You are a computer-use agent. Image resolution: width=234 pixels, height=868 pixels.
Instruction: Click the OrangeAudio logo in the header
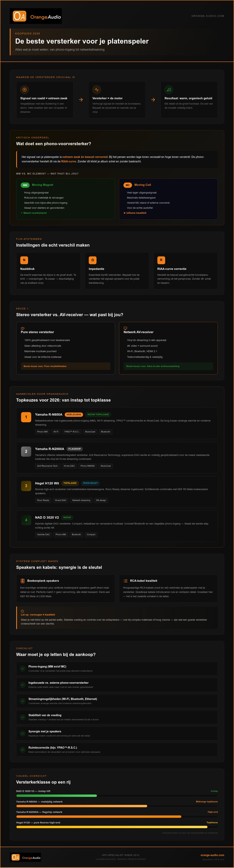click(36, 16)
